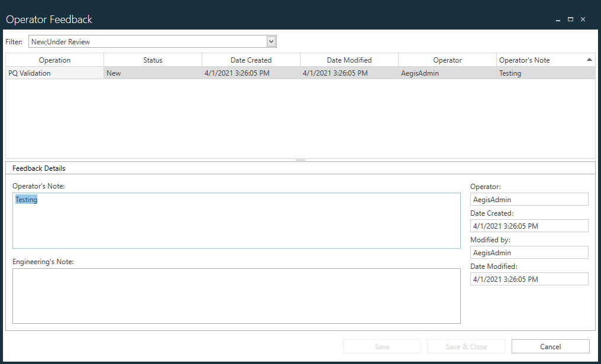Click inside the Operator's Note text area

coord(236,221)
